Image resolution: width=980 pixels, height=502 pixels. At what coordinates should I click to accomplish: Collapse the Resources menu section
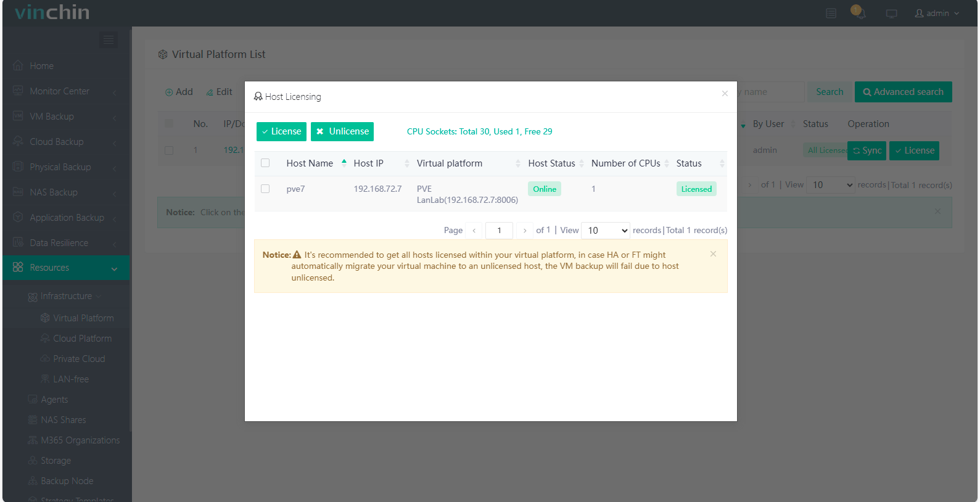pyautogui.click(x=66, y=268)
